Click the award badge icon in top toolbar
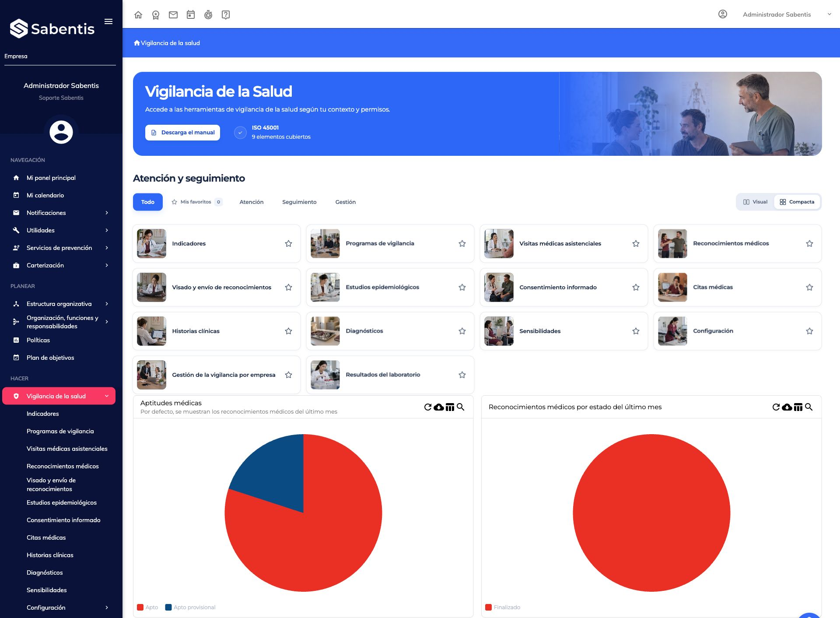 click(156, 15)
